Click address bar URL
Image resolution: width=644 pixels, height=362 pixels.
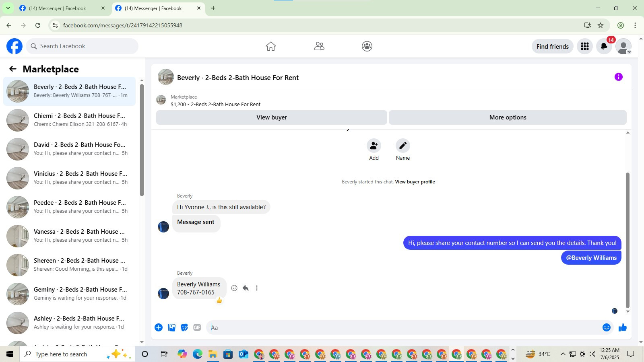coord(123,25)
